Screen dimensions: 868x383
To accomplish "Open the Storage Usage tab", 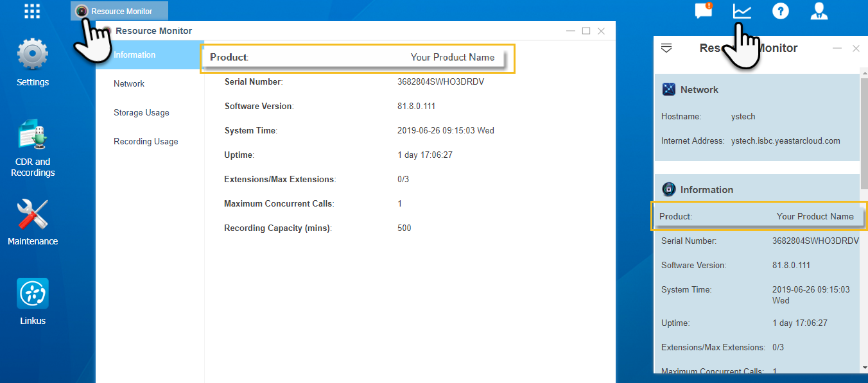I will (141, 113).
